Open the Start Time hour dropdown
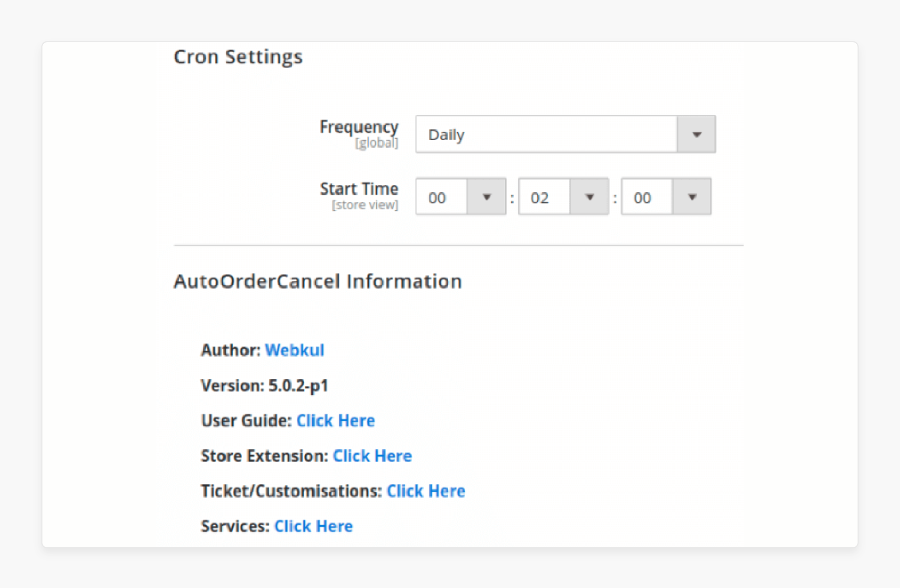This screenshot has height=588, width=900. (x=461, y=197)
